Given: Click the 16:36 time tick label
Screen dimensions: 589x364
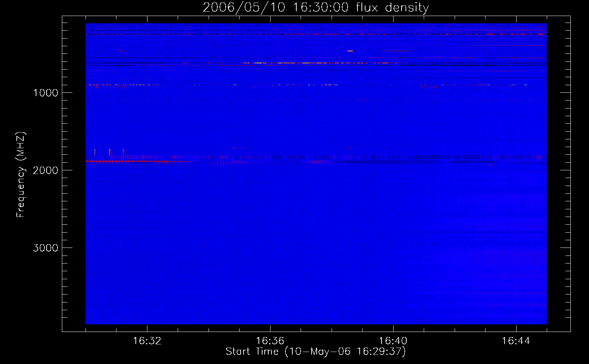Looking at the screenshot, I should [270, 341].
